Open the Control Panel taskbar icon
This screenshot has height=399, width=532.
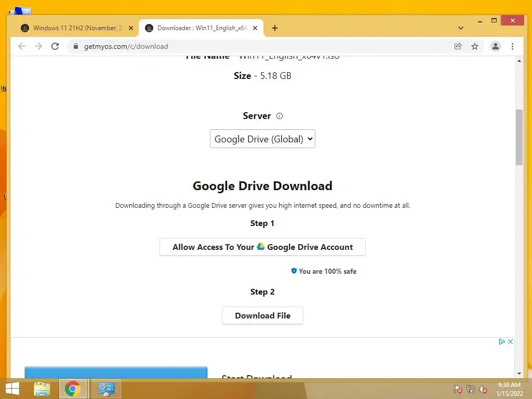107,389
